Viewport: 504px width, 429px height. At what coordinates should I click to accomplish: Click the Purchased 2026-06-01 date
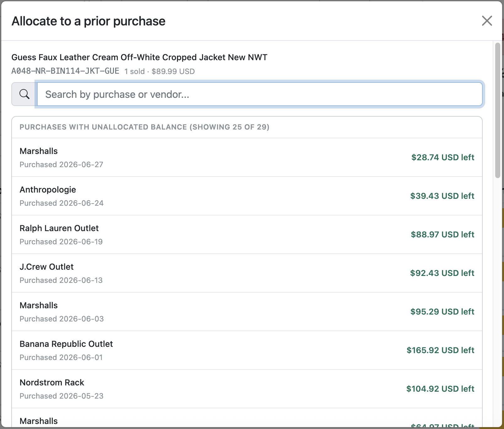pyautogui.click(x=61, y=357)
